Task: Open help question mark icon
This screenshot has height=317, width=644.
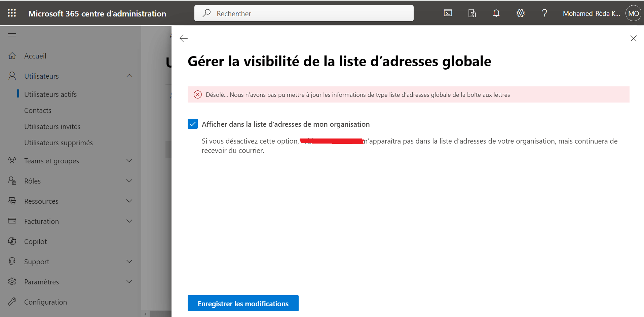Action: pos(544,13)
